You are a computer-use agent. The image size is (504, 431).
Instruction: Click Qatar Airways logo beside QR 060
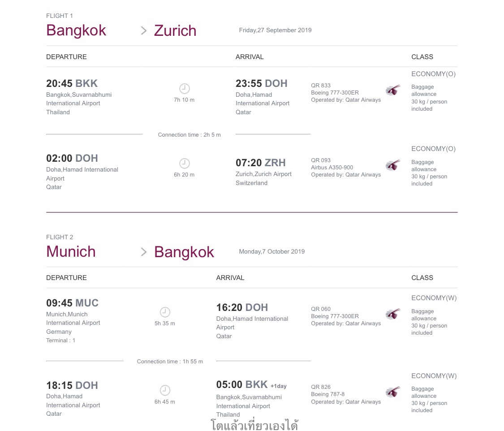pos(393,314)
